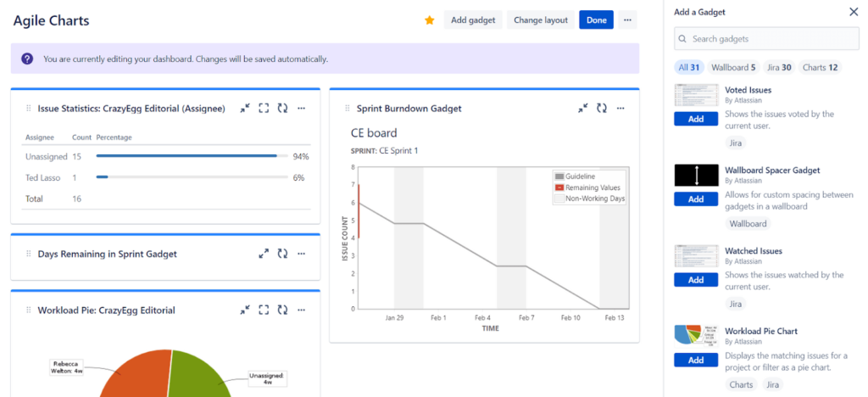Minimize the Issue Statistics gadget
The width and height of the screenshot is (868, 397).
click(245, 109)
